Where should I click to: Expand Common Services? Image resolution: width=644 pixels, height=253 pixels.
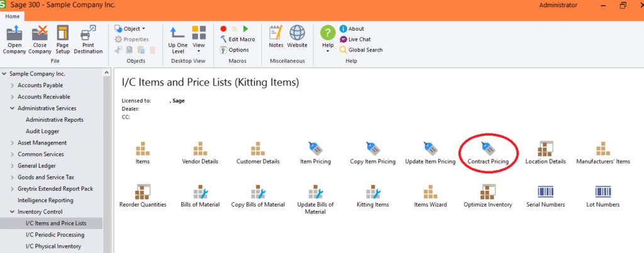click(x=12, y=154)
